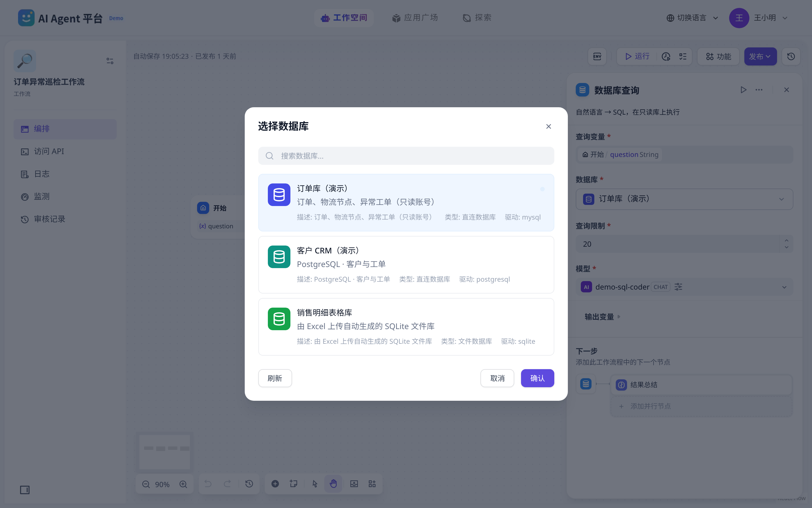
Task: Click the workflow settings sliders icon
Action: pyautogui.click(x=110, y=61)
